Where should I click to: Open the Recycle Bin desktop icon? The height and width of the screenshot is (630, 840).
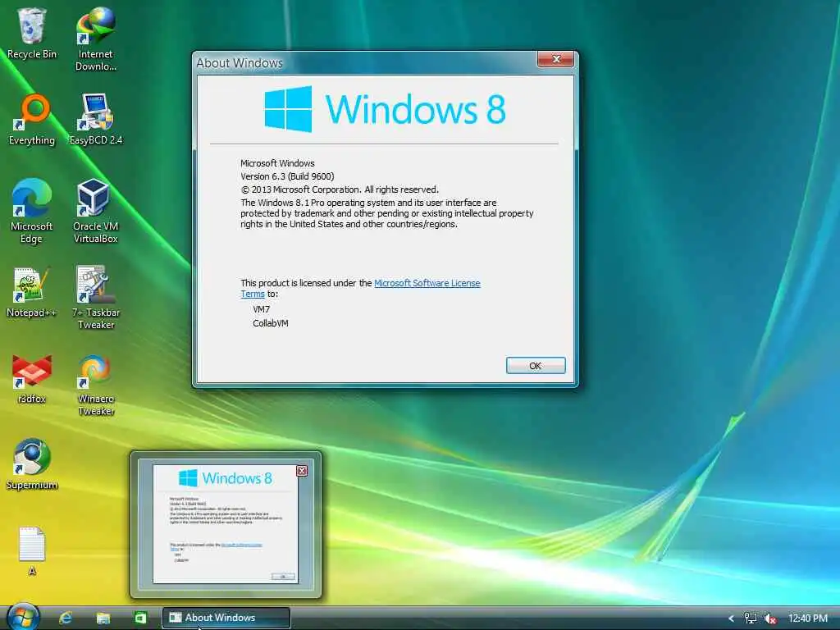coord(32,33)
